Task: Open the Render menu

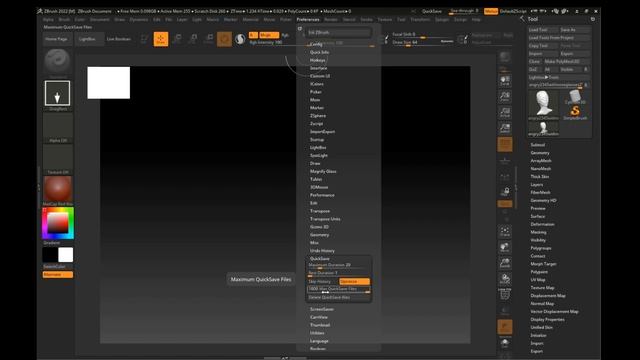Action: coord(331,19)
